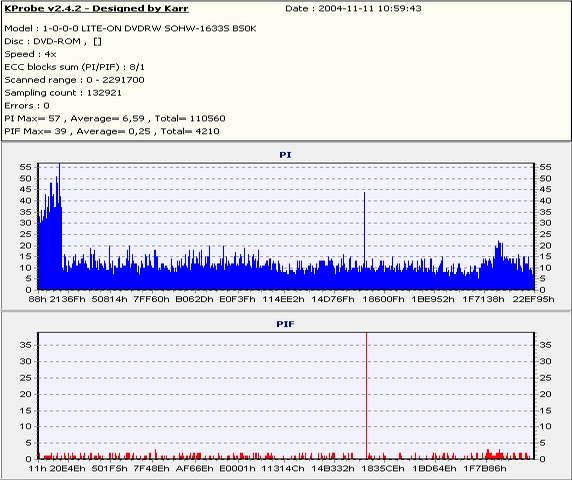Click the 1835CEh PIF axis label

click(x=383, y=468)
